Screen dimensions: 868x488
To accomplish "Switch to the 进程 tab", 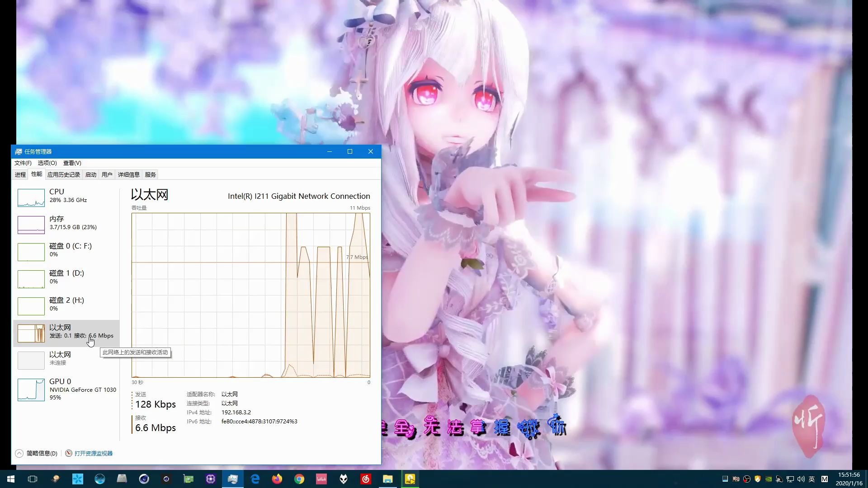I will 20,175.
